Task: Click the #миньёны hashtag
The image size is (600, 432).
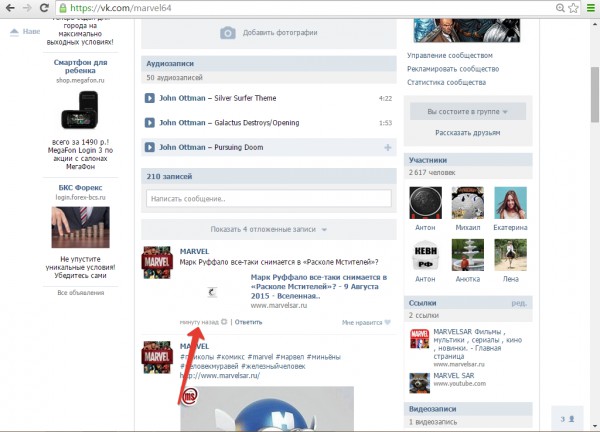Action: pyautogui.click(x=323, y=357)
